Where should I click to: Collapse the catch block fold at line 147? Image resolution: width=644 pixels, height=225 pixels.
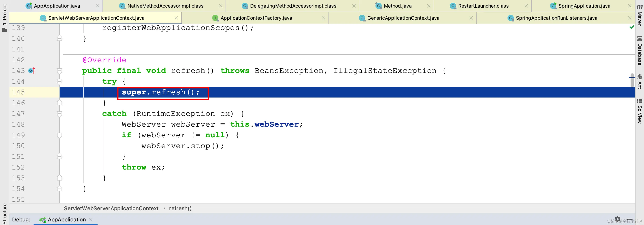tap(60, 114)
